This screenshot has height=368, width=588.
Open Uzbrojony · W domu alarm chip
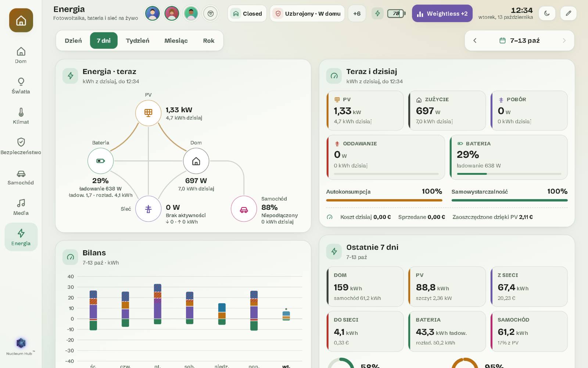tap(307, 14)
